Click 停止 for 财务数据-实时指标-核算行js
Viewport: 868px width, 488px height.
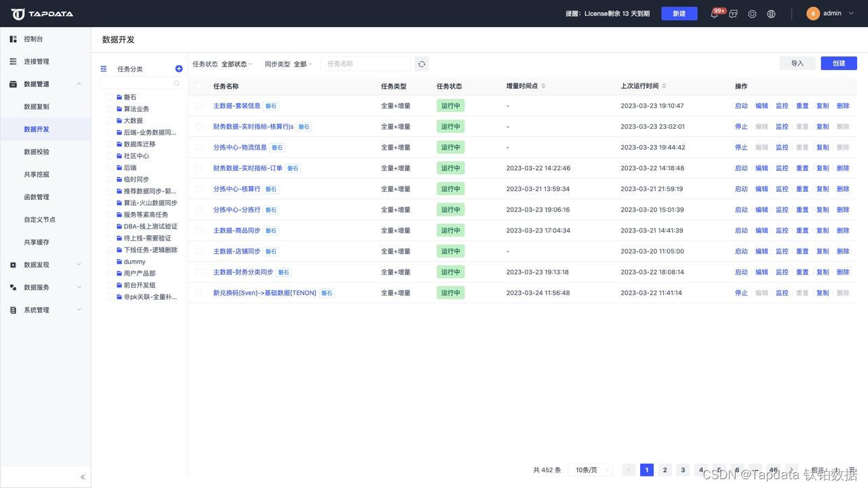coord(741,127)
